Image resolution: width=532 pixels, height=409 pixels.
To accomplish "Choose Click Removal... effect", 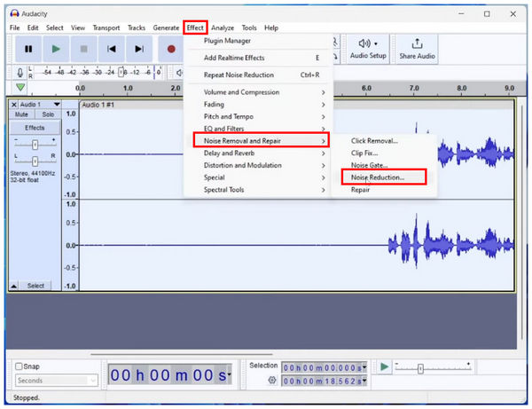I will pyautogui.click(x=384, y=141).
